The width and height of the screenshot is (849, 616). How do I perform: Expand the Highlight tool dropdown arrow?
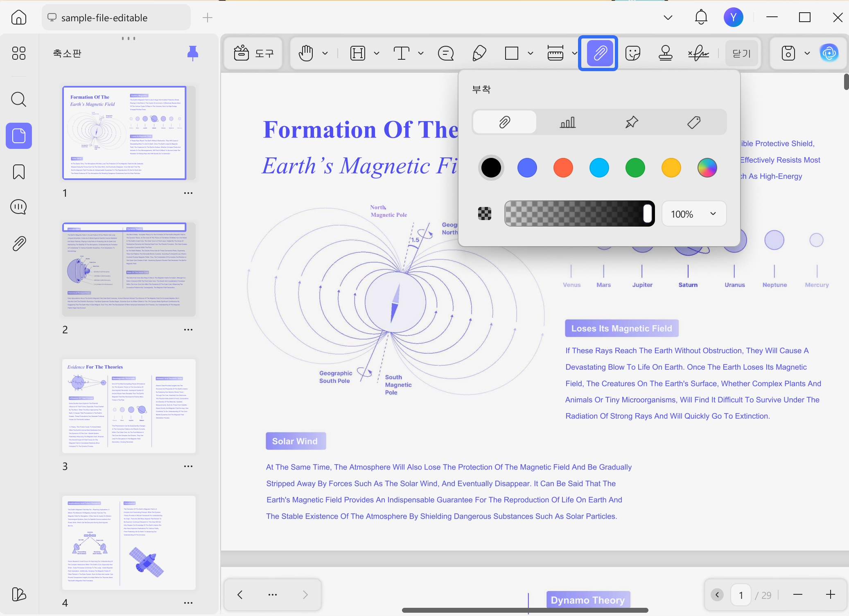point(377,53)
